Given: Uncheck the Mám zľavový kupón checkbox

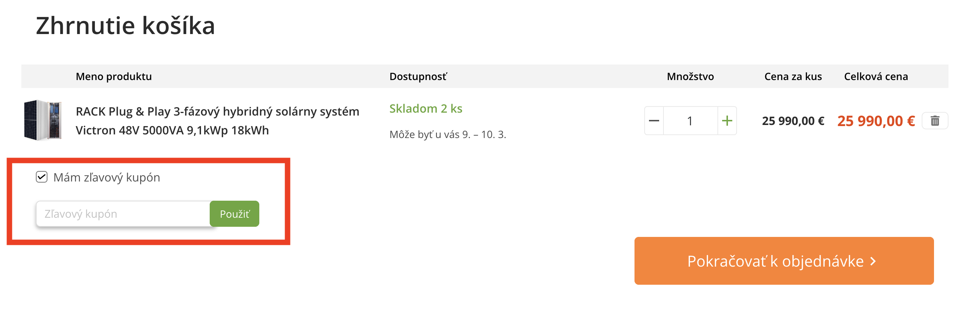Looking at the screenshot, I should click(x=42, y=177).
